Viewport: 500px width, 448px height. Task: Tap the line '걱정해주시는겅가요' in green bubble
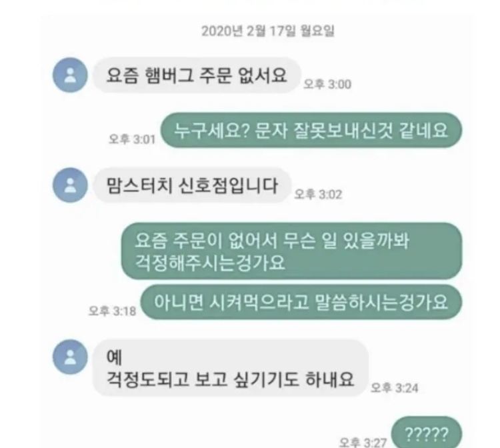pyautogui.click(x=210, y=263)
